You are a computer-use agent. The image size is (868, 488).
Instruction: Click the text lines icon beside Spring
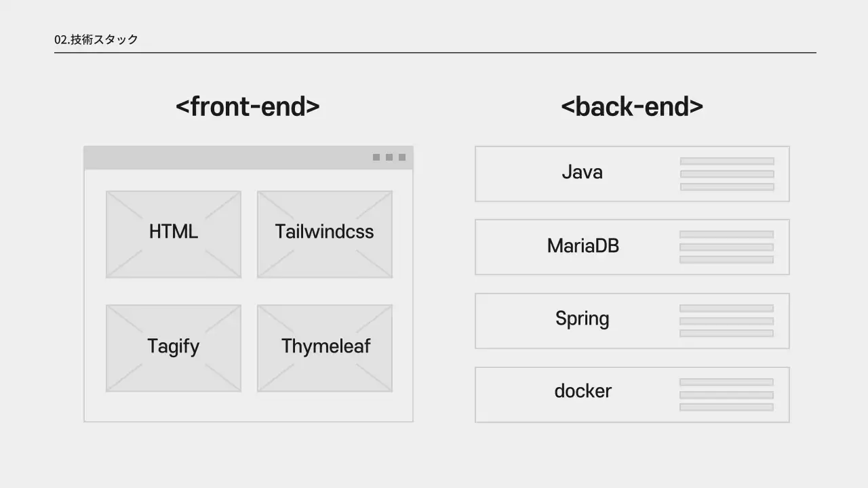tap(726, 321)
